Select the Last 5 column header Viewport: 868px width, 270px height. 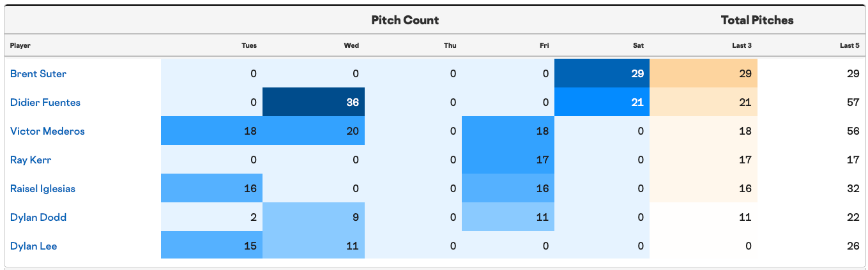(849, 45)
